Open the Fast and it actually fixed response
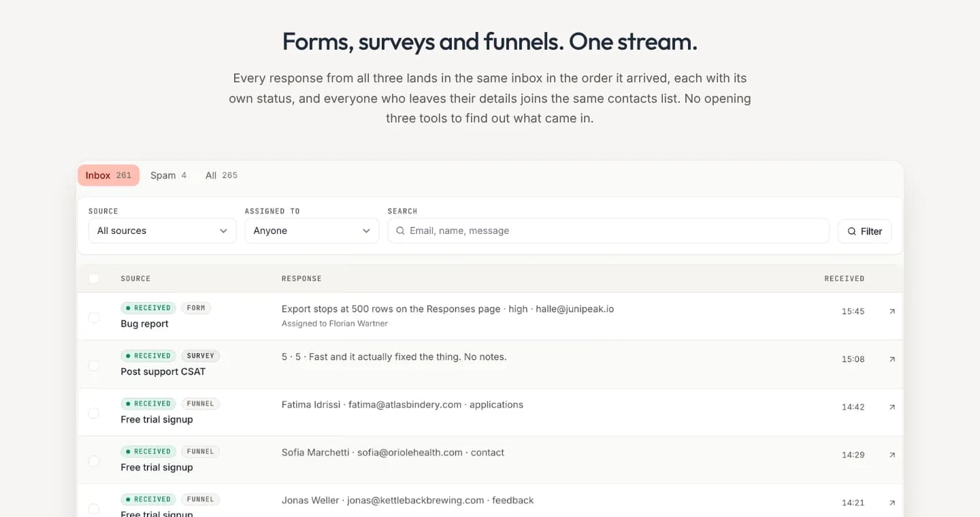The height and width of the screenshot is (517, 980). tap(394, 356)
